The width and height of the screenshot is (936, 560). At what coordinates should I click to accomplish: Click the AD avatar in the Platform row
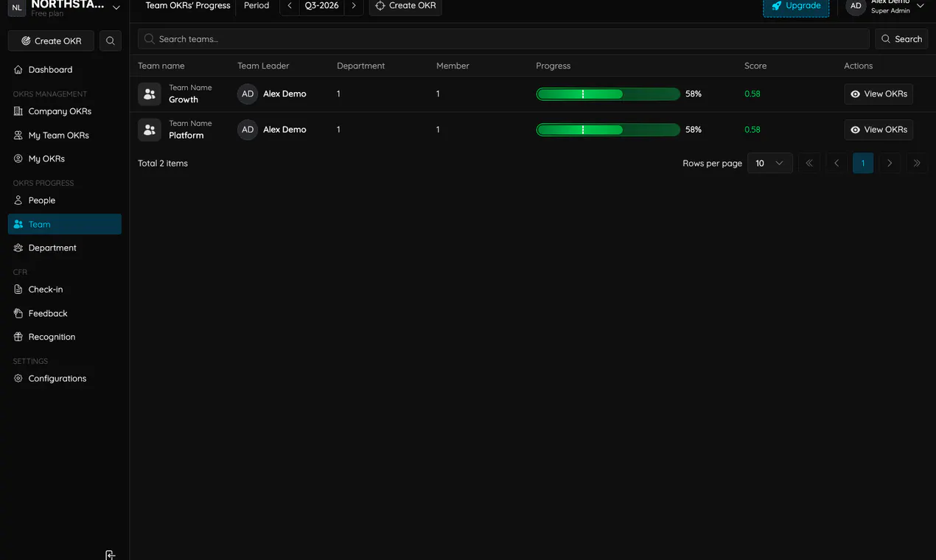[248, 130]
